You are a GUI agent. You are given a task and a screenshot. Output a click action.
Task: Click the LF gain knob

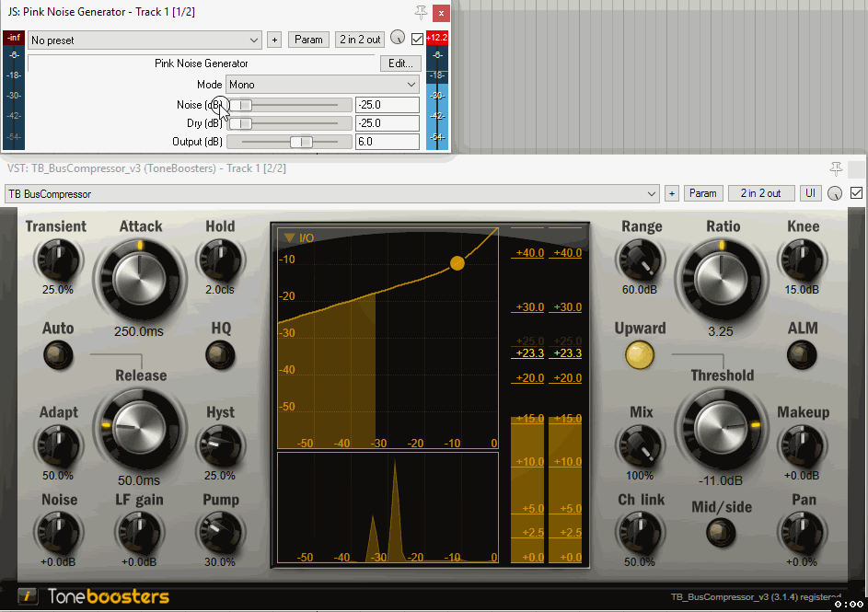139,532
